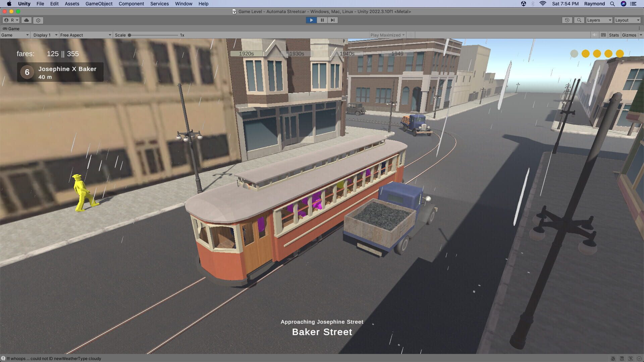The width and height of the screenshot is (644, 362).
Task: Toggle the Stats overlay in the Game view
Action: click(614, 35)
